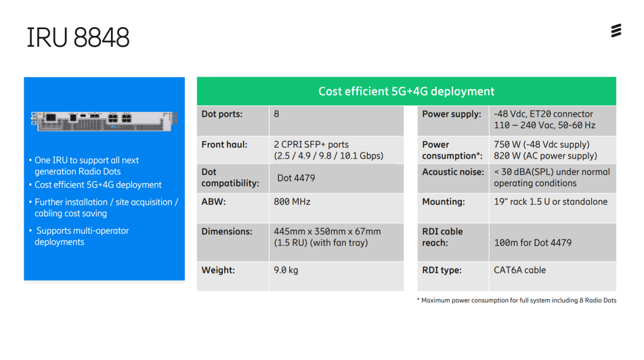Screen dimensions: 644x360
Task: Click the 'Dot compatibility:' label cell
Action: click(233, 178)
